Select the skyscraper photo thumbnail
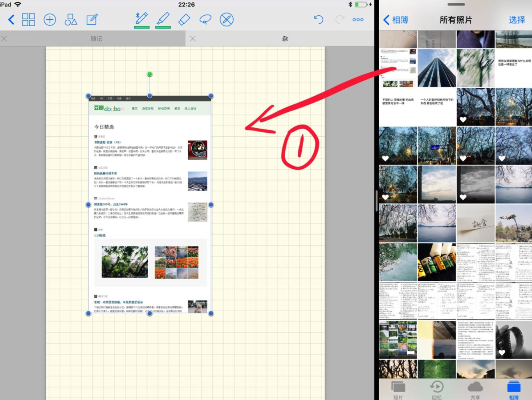532x400 pixels. pyautogui.click(x=436, y=68)
